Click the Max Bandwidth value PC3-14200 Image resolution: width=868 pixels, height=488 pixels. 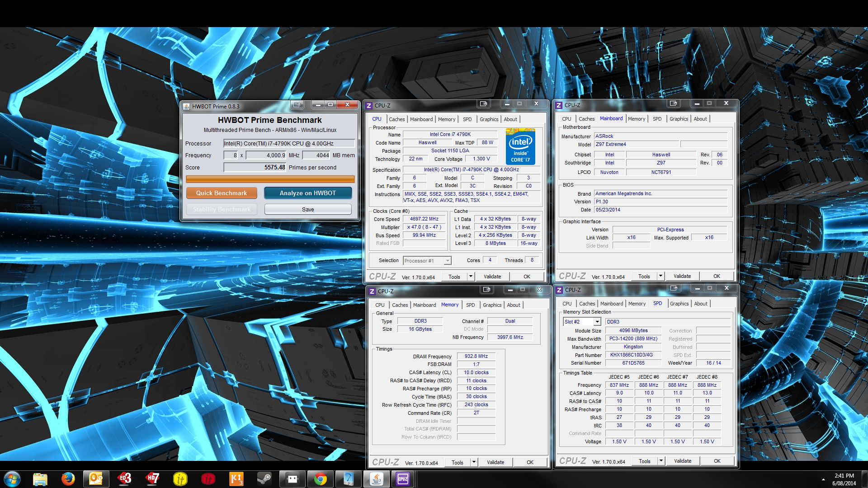[x=633, y=338]
